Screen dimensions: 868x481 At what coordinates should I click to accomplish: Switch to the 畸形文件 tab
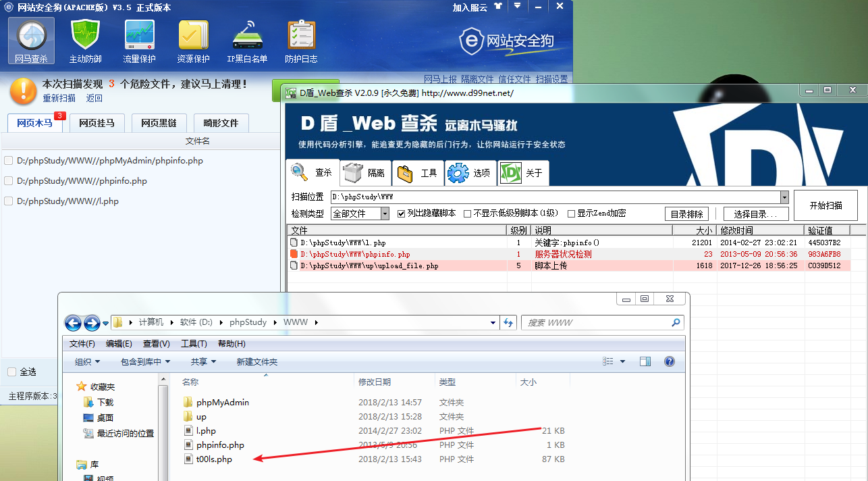(x=221, y=123)
